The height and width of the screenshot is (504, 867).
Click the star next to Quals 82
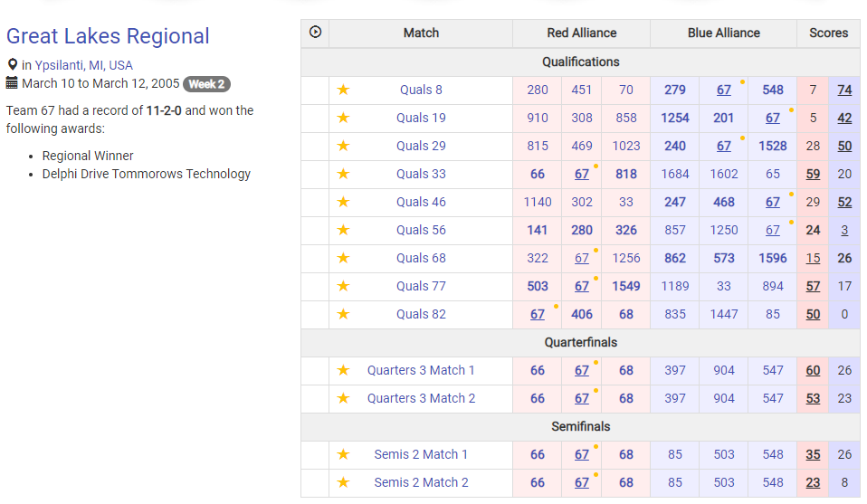point(343,314)
